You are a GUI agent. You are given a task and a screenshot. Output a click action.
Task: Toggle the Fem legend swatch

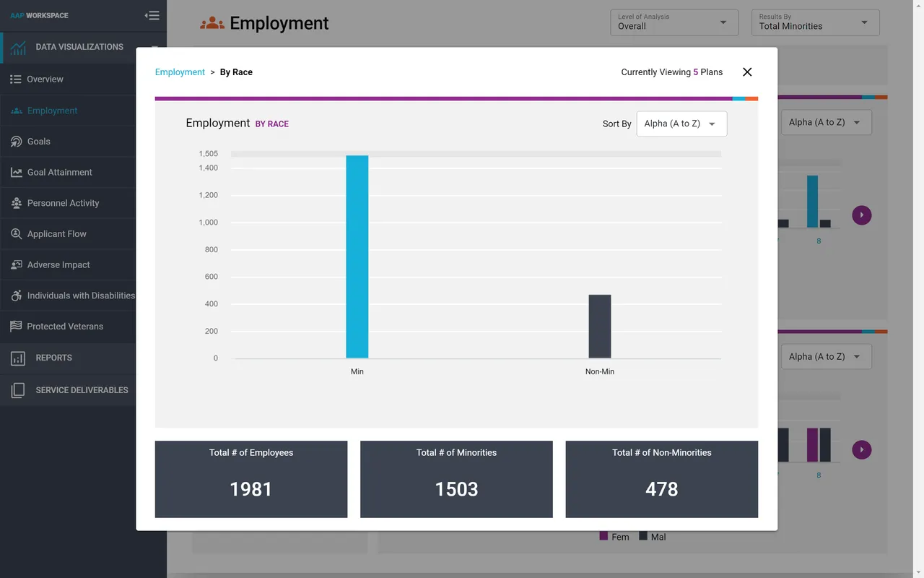[603, 536]
